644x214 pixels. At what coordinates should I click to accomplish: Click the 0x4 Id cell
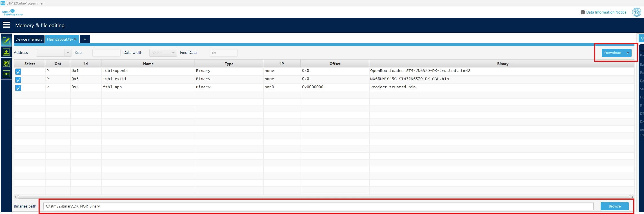(86, 87)
